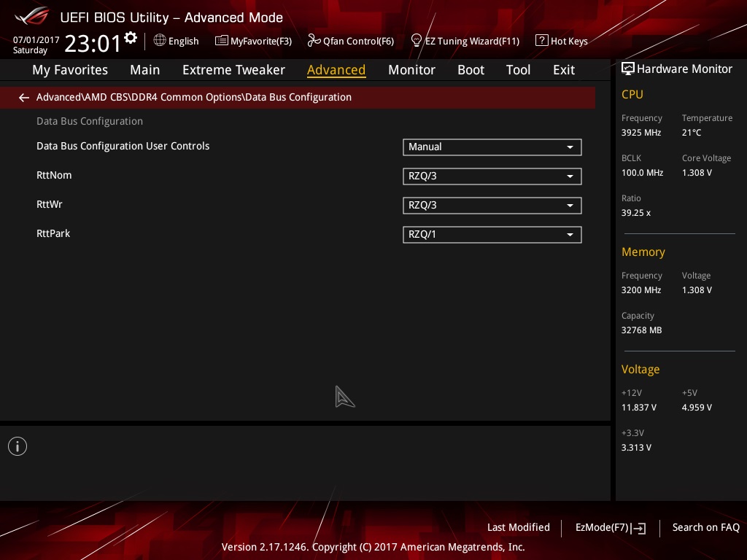Screen dimensions: 747x560
Task: Click +12V reading 11.837 V
Action: [639, 408]
